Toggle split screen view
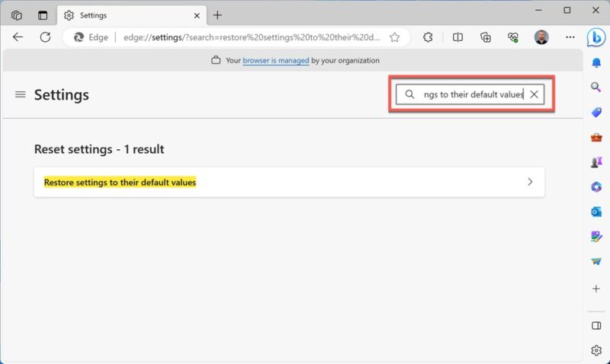 click(x=457, y=37)
